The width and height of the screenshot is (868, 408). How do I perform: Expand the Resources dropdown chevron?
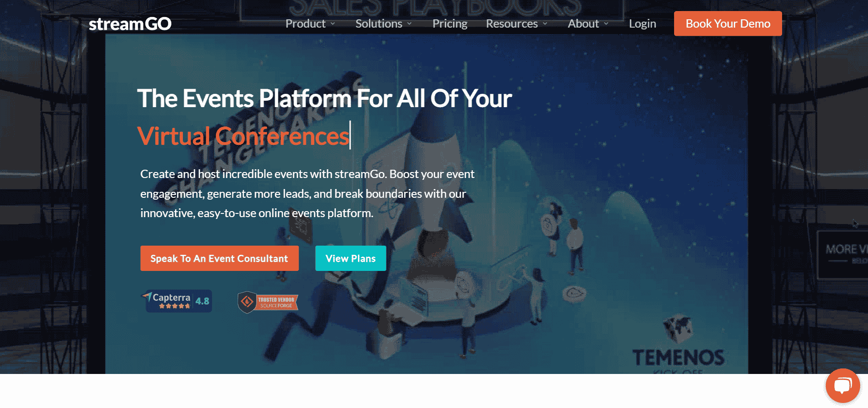(x=545, y=24)
